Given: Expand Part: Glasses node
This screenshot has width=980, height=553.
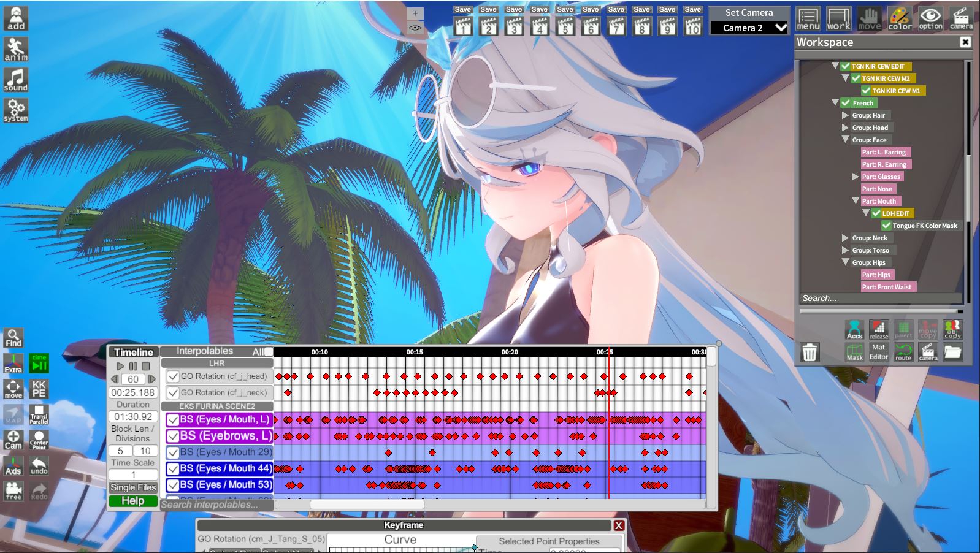Looking at the screenshot, I should coord(856,177).
